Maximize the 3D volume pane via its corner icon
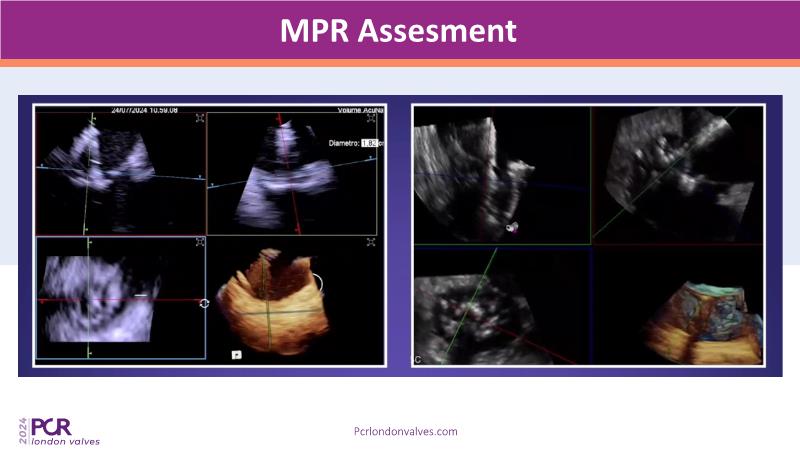 click(x=373, y=243)
